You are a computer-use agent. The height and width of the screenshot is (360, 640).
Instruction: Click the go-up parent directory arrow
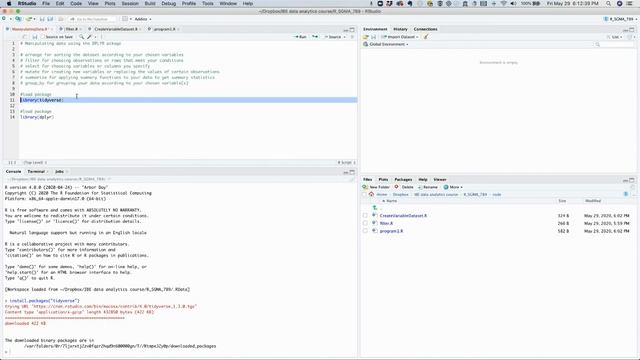click(375, 208)
